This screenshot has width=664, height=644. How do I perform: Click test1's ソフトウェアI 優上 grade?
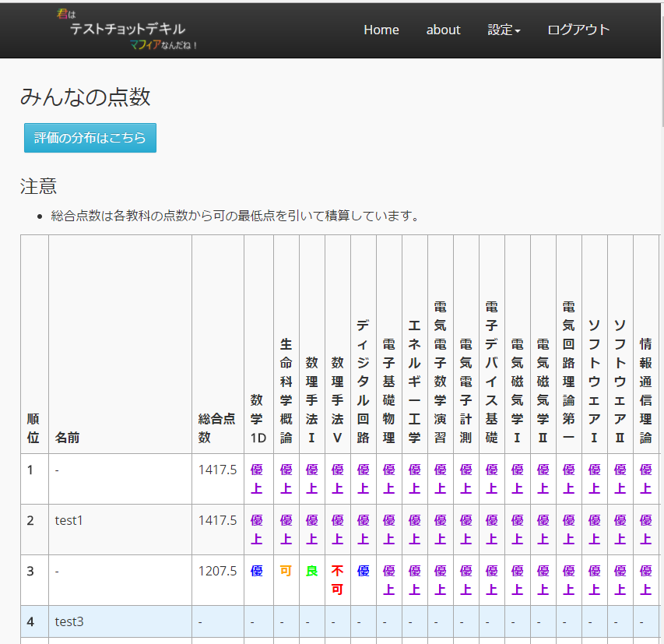[594, 530]
